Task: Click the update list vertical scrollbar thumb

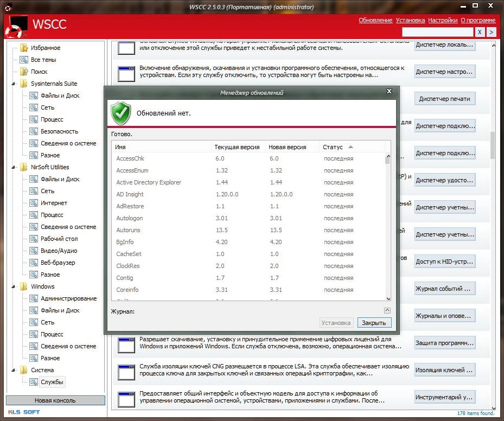Action: [388, 161]
